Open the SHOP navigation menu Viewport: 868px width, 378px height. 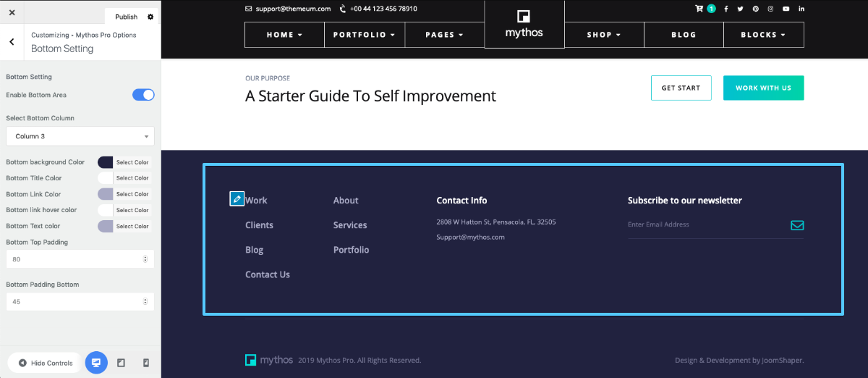click(x=604, y=35)
